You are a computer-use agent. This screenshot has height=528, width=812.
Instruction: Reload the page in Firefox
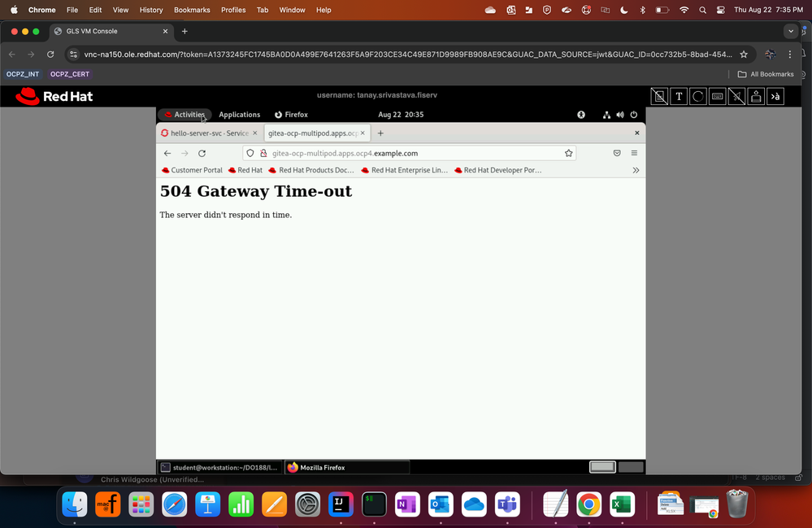click(x=202, y=153)
